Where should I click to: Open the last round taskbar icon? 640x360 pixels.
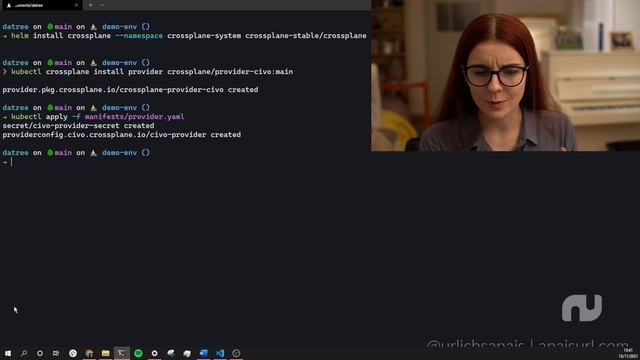coord(236,353)
